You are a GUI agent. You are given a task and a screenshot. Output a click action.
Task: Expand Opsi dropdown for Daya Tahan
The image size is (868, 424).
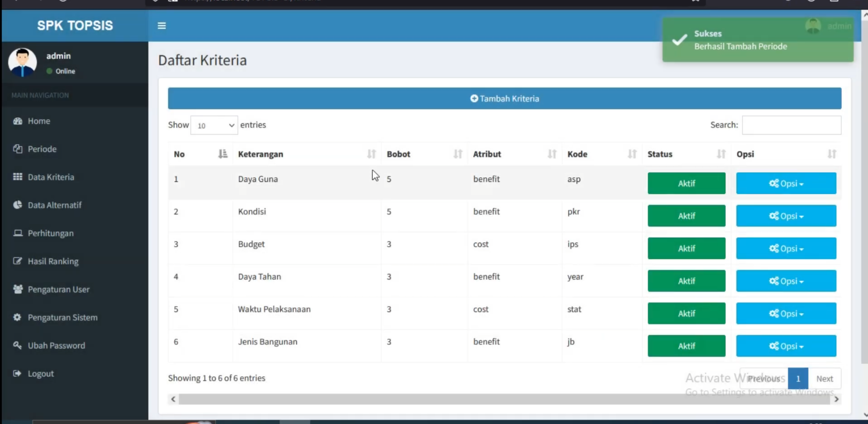(786, 281)
